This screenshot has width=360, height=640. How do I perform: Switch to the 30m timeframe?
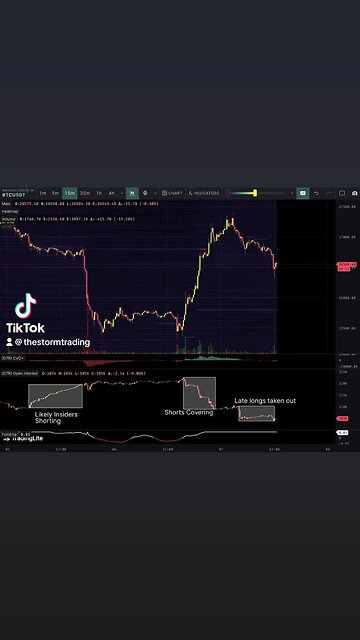[x=85, y=193]
